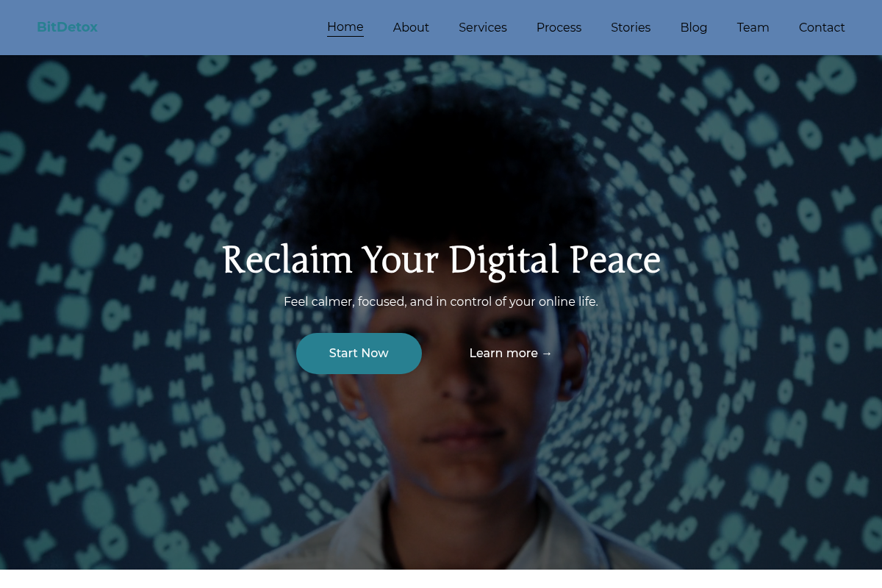Click the Start Now button
This screenshot has width=882, height=588.
[x=359, y=354]
